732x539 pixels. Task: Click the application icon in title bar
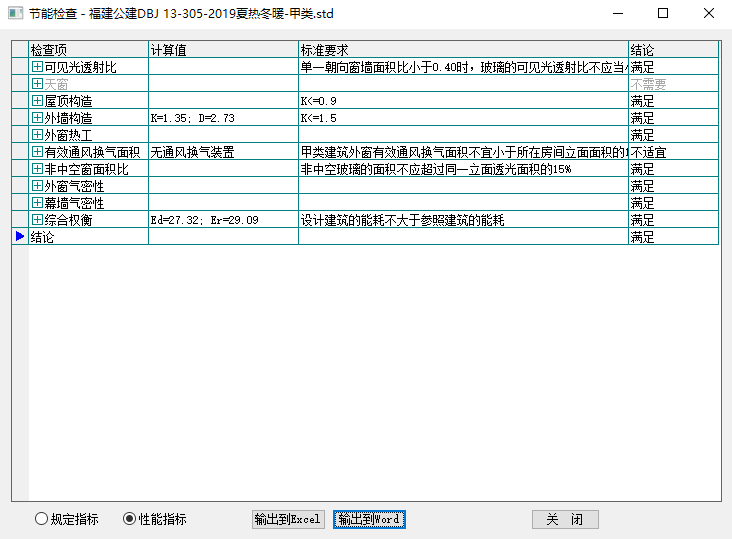(14, 13)
